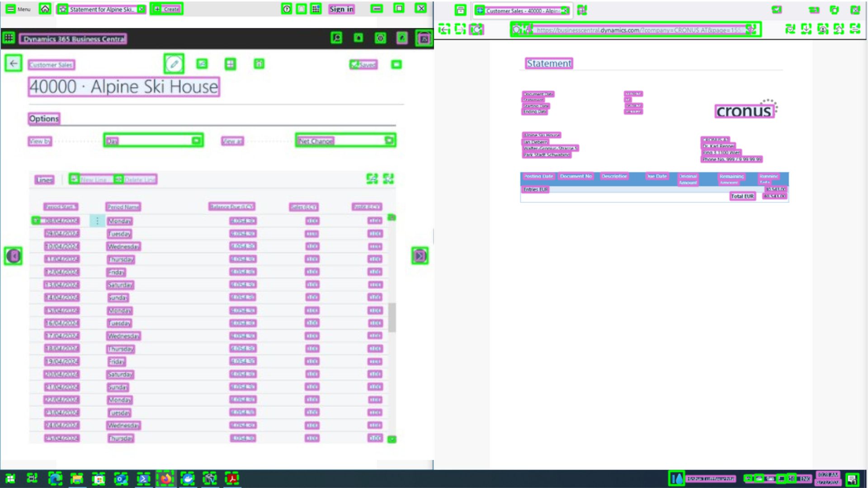This screenshot has width=868, height=488.
Task: Open row actions three-dot menu
Action: pos(97,221)
